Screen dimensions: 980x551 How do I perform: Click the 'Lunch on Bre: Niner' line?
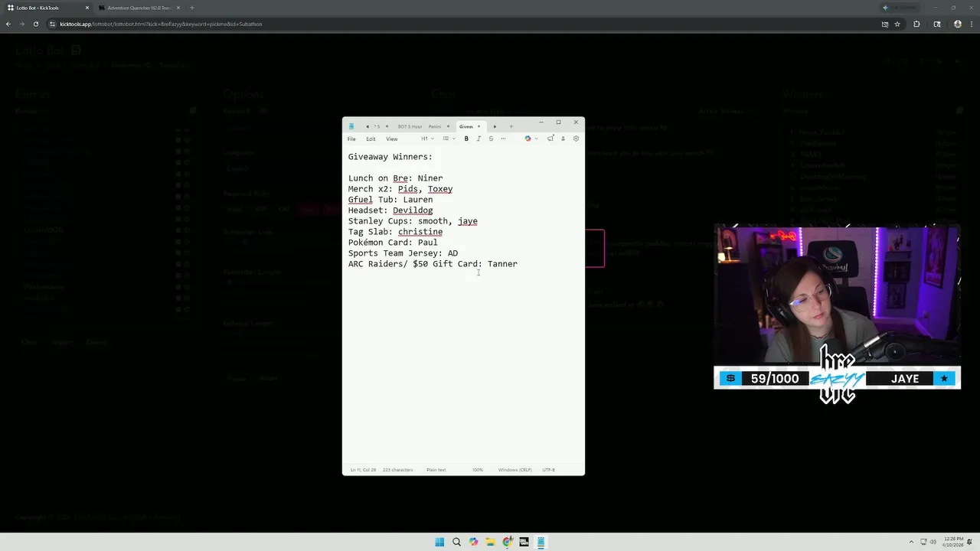[395, 178]
